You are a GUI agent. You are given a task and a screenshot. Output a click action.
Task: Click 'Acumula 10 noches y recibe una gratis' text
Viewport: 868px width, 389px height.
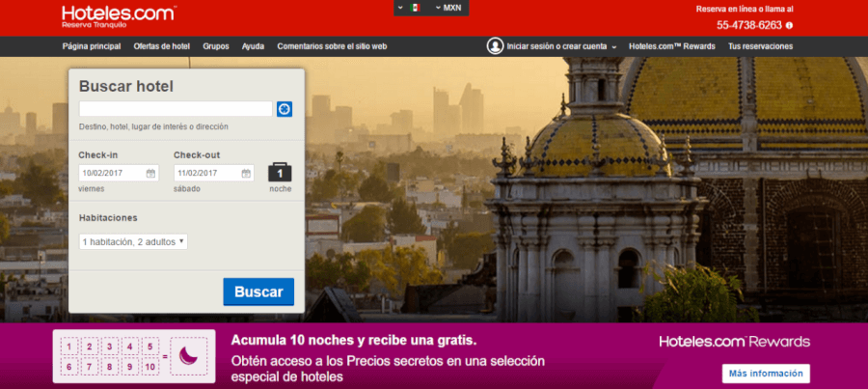click(354, 340)
